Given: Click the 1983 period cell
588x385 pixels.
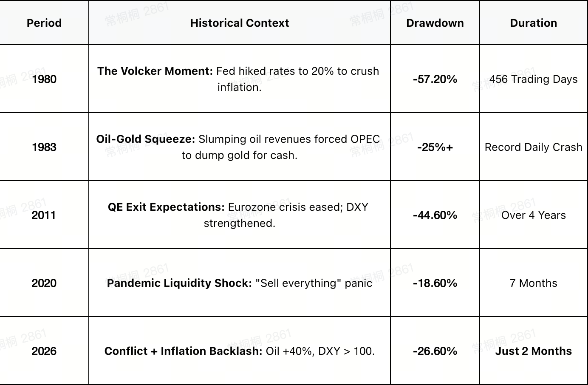Looking at the screenshot, I should [44, 147].
